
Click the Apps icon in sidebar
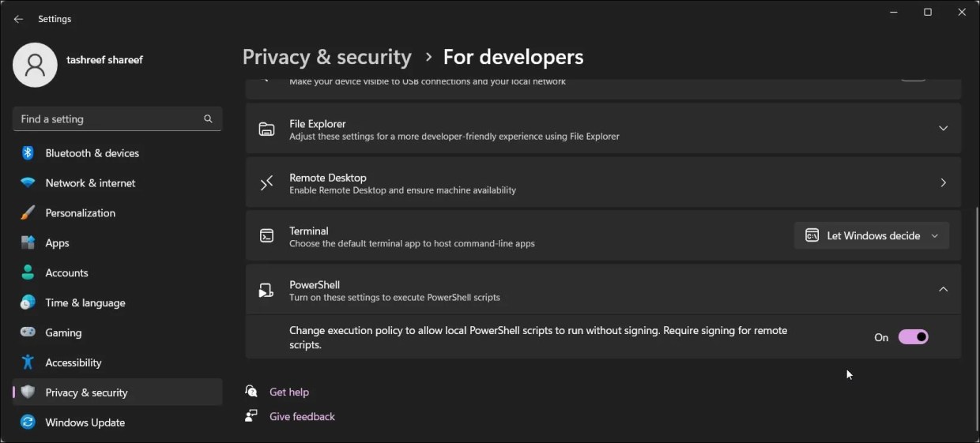28,243
